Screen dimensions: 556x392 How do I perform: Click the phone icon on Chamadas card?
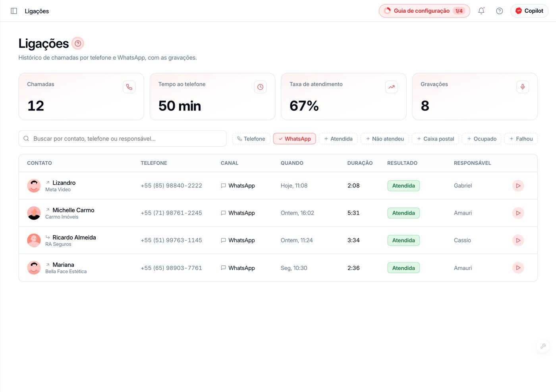pos(129,87)
